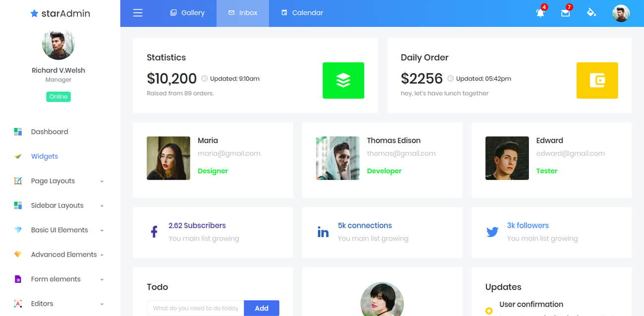This screenshot has width=644, height=316.
Task: Click the hamburger menu icon
Action: pyautogui.click(x=138, y=13)
